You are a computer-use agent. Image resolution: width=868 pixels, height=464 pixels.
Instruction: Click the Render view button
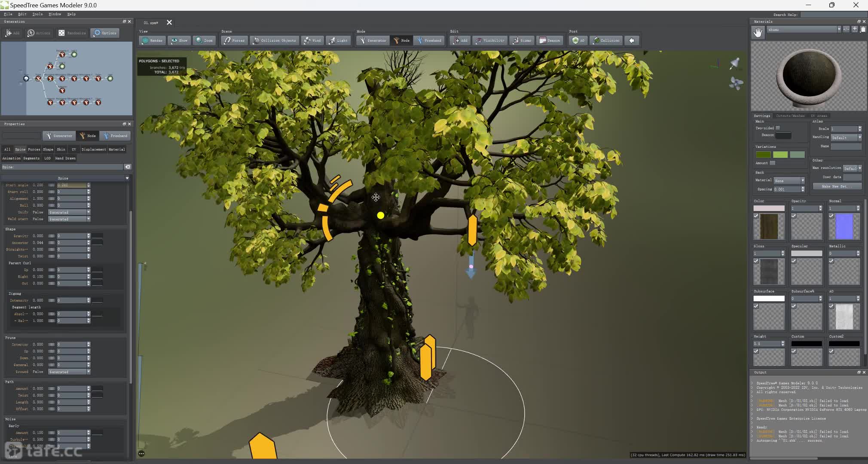(153, 40)
